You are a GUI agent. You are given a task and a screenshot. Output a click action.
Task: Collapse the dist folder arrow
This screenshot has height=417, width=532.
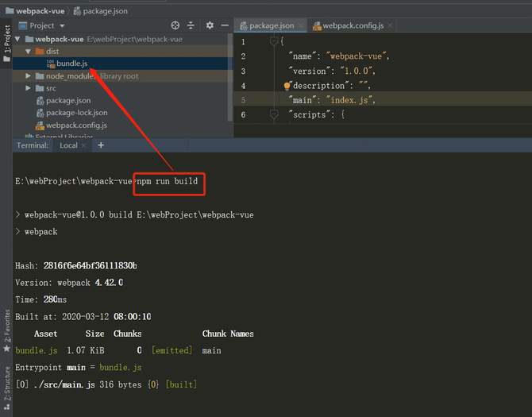[x=28, y=52]
